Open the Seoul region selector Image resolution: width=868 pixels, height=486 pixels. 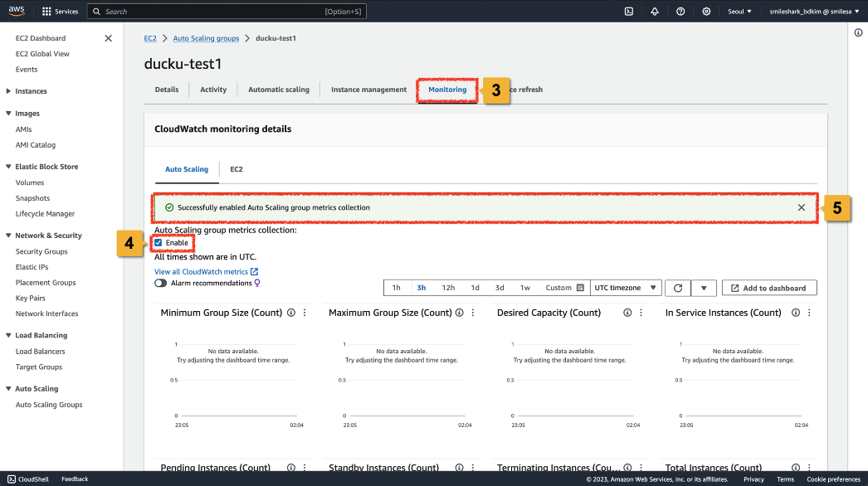pos(738,12)
